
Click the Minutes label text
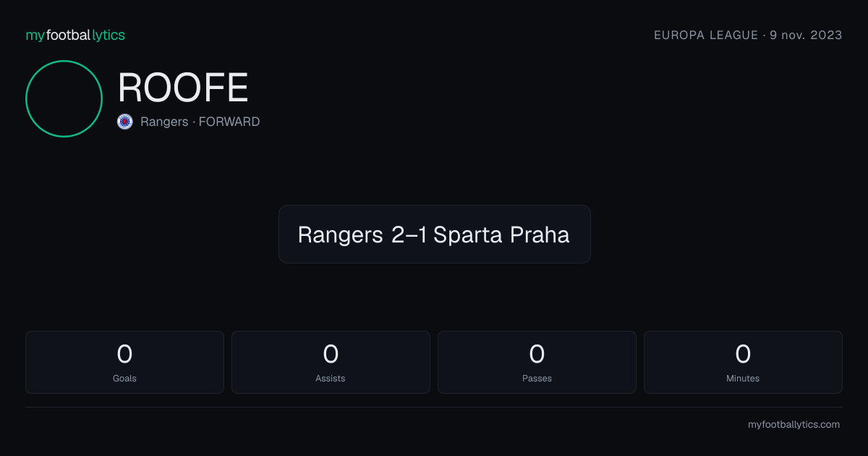point(743,379)
